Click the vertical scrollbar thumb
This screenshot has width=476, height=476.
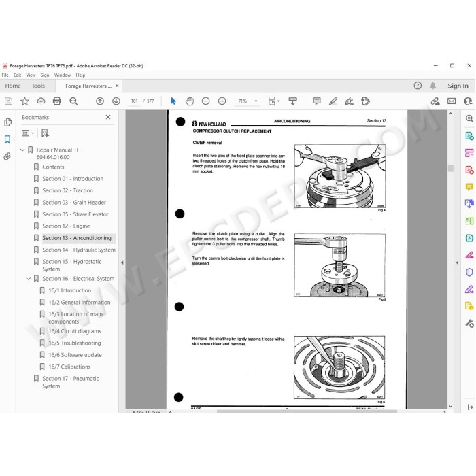(450, 168)
